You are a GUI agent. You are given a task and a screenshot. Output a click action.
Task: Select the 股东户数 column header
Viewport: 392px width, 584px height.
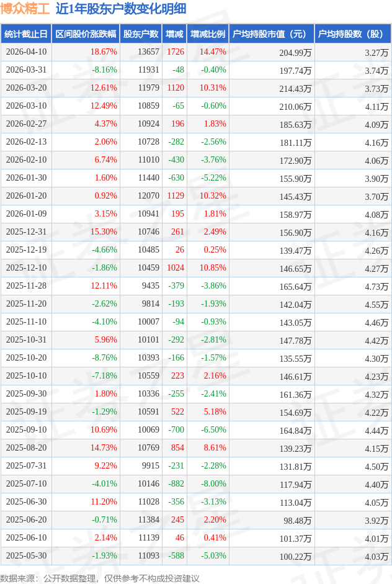pyautogui.click(x=141, y=34)
